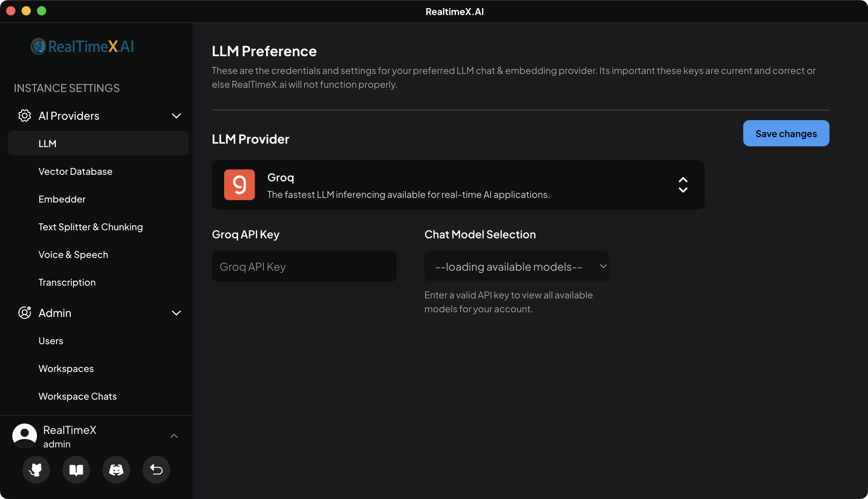868x499 pixels.
Task: Expand the LLM Provider selector chevrons
Action: click(x=683, y=185)
